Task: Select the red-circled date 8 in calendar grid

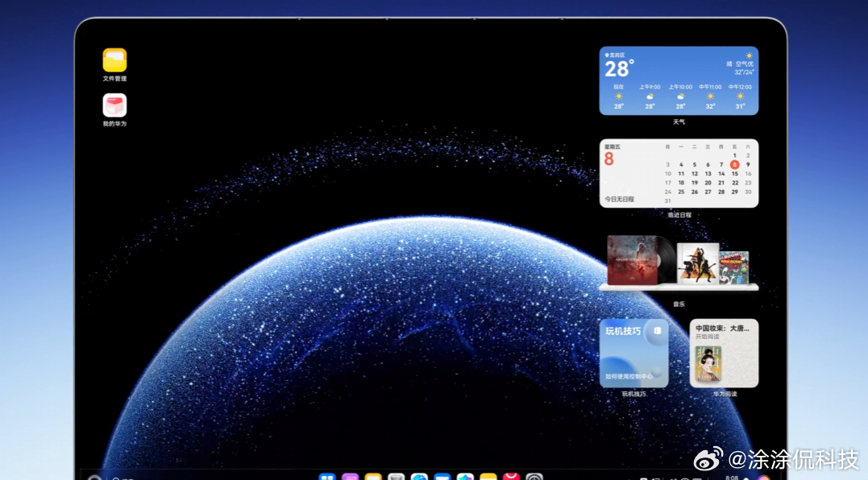Action: point(734,164)
